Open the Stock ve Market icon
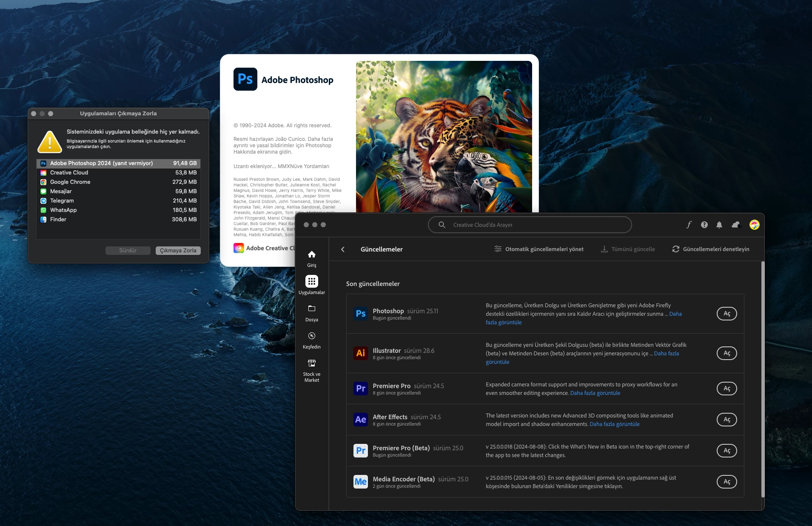Screen dimensions: 812x526 [x=312, y=363]
